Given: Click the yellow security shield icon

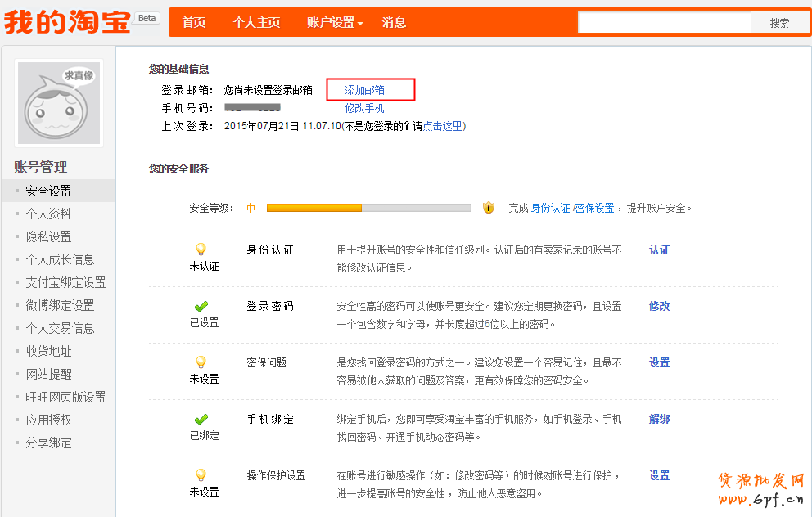Looking at the screenshot, I should coord(489,208).
